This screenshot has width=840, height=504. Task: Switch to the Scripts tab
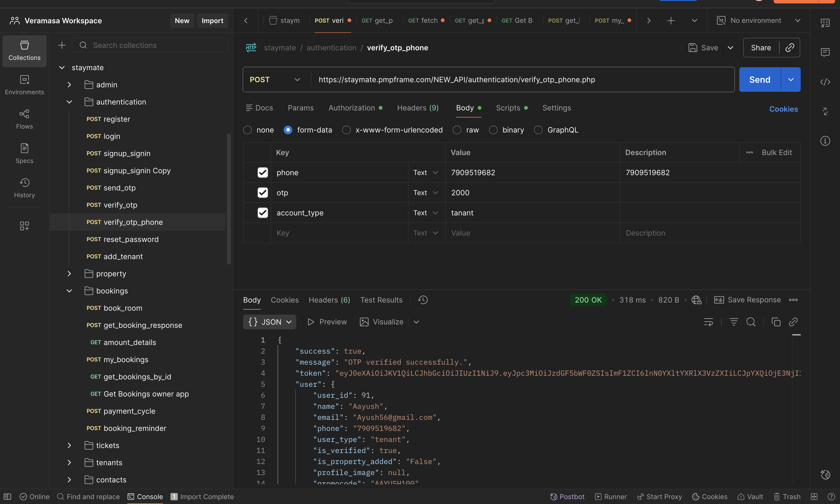coord(508,108)
